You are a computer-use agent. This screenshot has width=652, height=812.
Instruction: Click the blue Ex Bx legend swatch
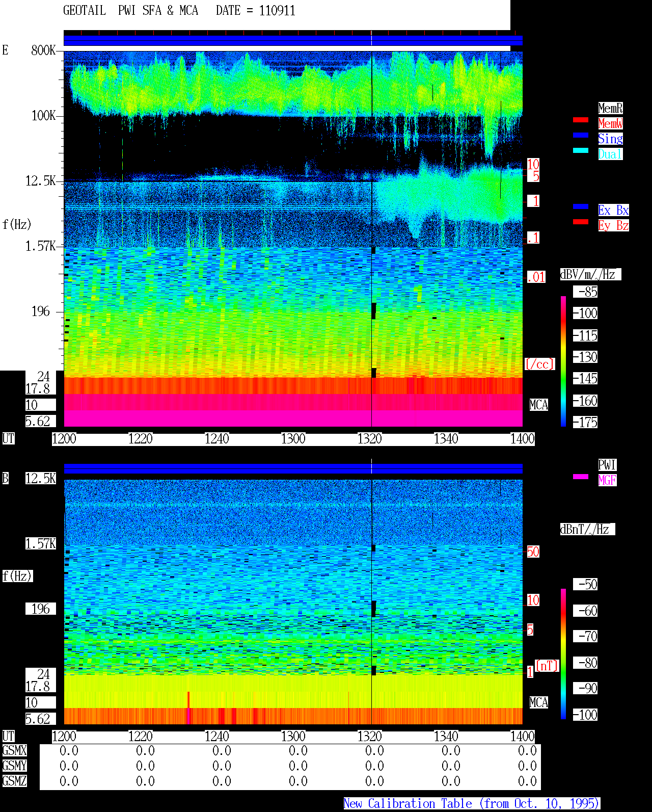coord(581,206)
